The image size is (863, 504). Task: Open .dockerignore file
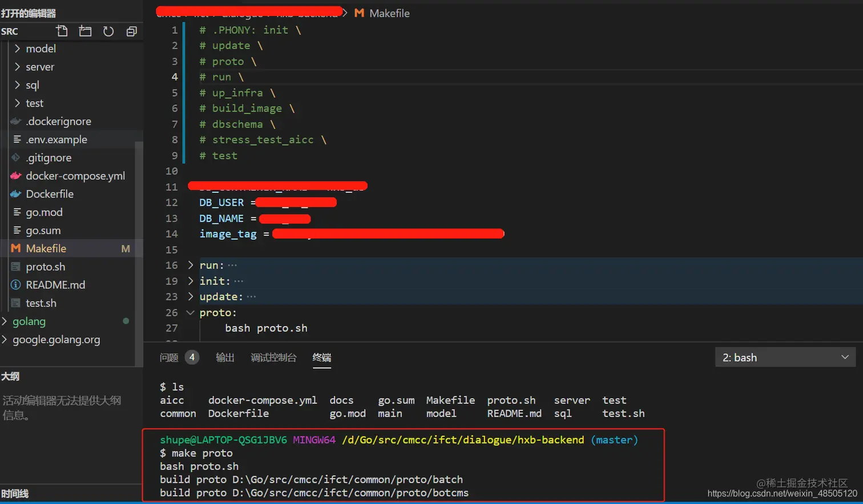(58, 121)
